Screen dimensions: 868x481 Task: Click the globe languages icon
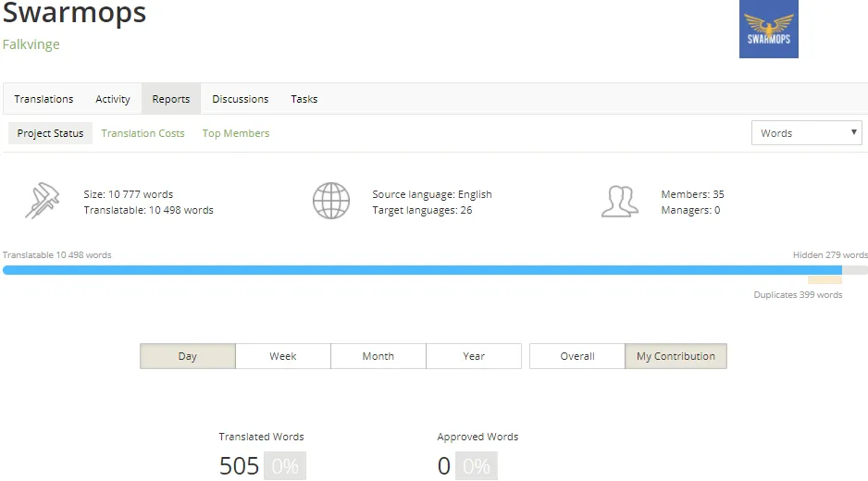point(331,201)
